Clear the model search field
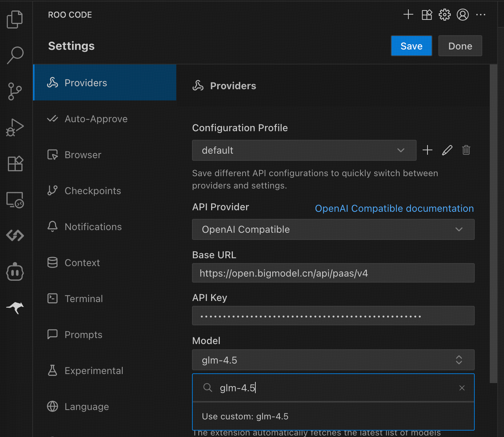The width and height of the screenshot is (504, 437). [462, 388]
